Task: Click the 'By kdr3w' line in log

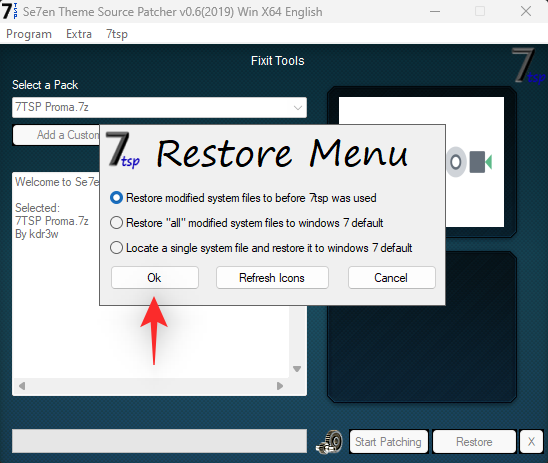Action: 37,234
